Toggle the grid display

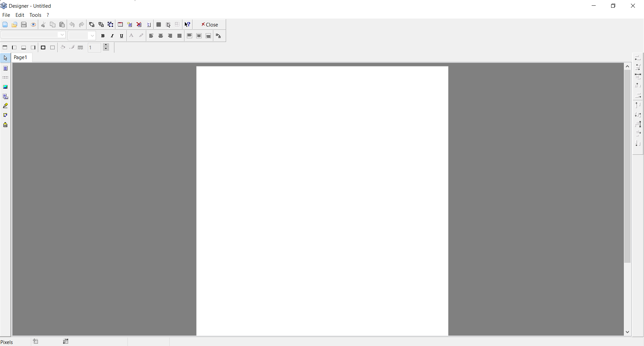[159, 24]
